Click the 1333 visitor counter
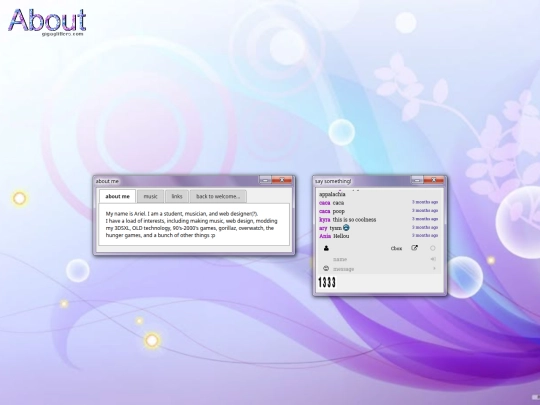The width and height of the screenshot is (540, 405). click(327, 282)
